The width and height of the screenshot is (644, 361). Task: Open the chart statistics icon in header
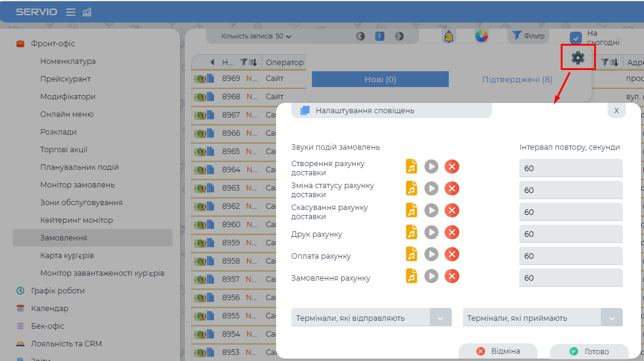[87, 12]
